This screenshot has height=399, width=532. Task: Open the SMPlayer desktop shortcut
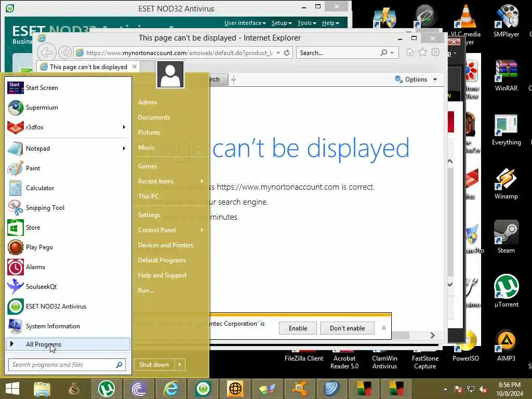click(506, 21)
